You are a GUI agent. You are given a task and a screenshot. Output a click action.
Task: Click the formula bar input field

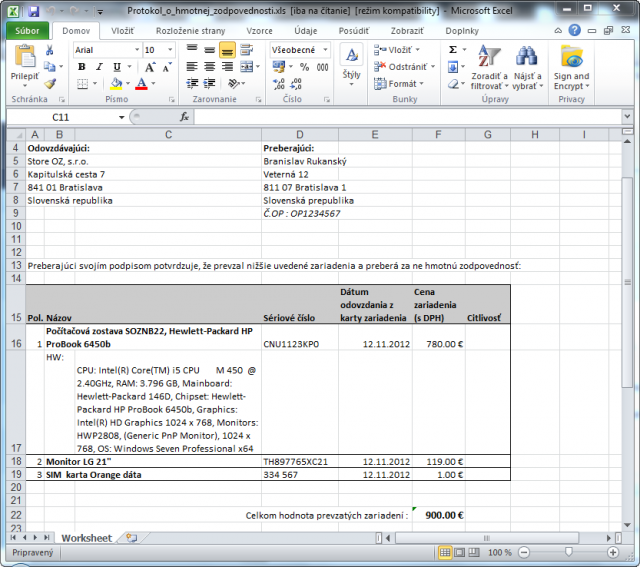point(408,117)
